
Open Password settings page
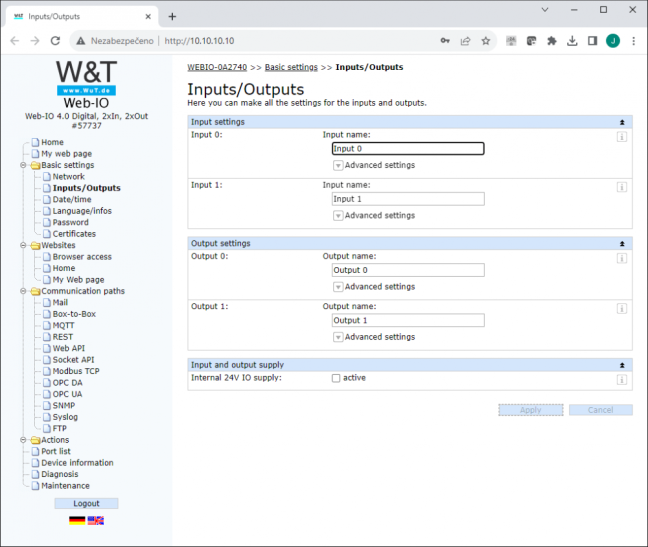[x=70, y=222]
